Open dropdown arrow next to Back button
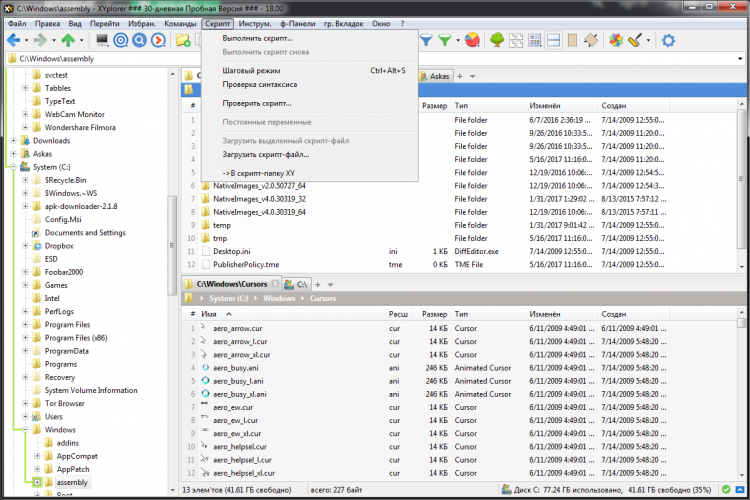The height and width of the screenshot is (500, 750). pyautogui.click(x=26, y=41)
